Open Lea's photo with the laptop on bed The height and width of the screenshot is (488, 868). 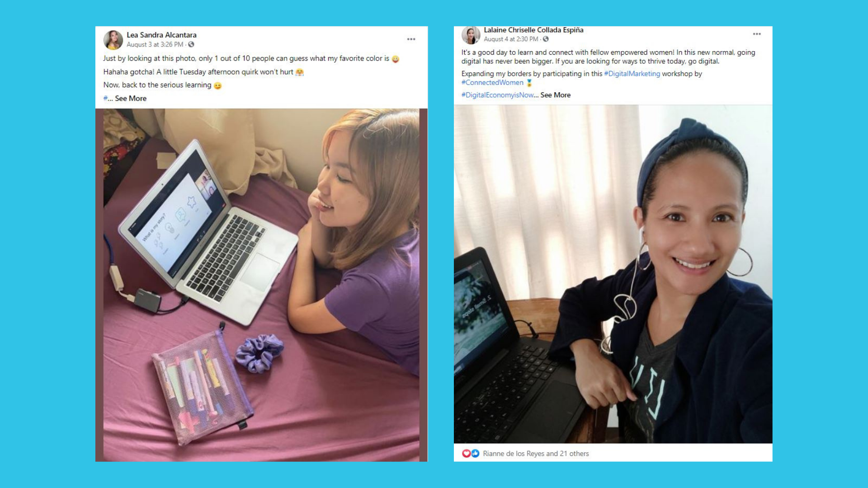[x=261, y=285]
